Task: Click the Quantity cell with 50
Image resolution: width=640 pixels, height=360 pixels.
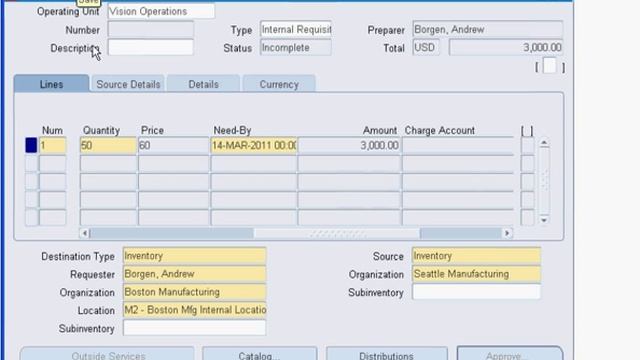Action: (x=108, y=145)
